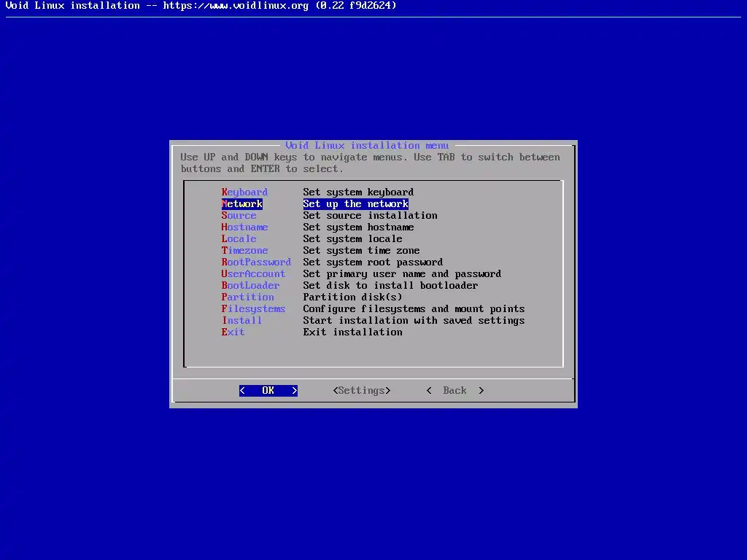
Task: Open the Settings button
Action: [x=362, y=391]
